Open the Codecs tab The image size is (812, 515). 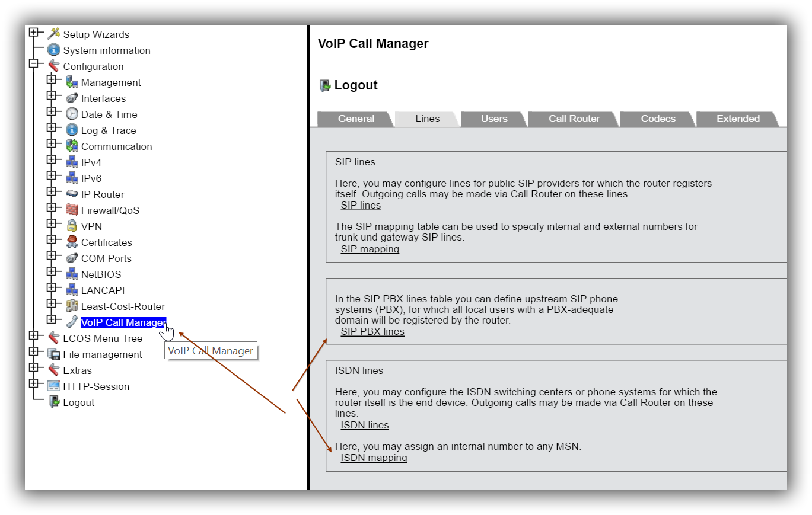click(658, 119)
